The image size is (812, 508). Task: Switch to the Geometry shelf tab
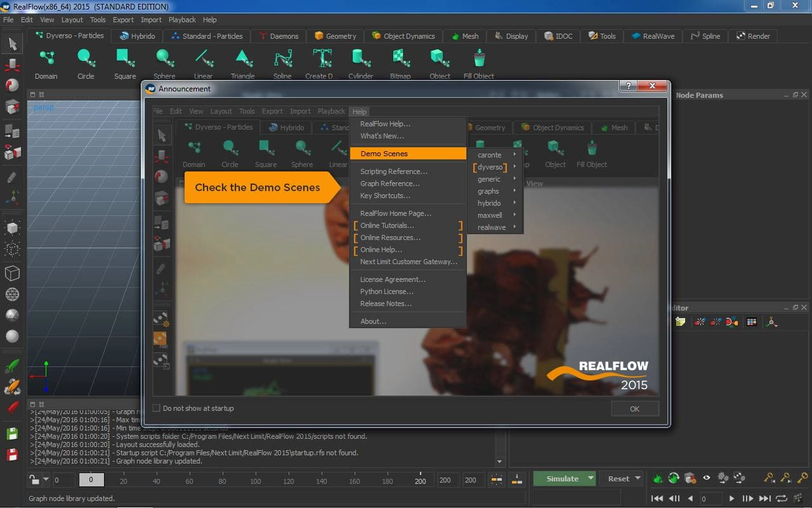(x=336, y=36)
